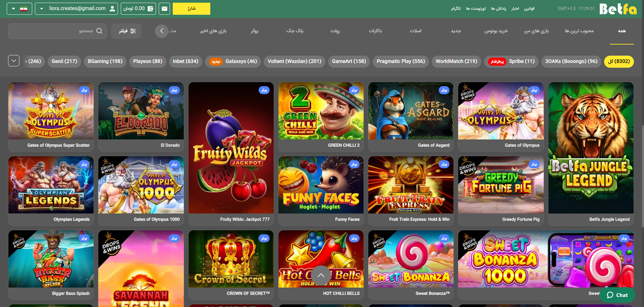Viewport: 644px width, 307px height.
Task: Switch to the پوکر category tab
Action: point(255,31)
